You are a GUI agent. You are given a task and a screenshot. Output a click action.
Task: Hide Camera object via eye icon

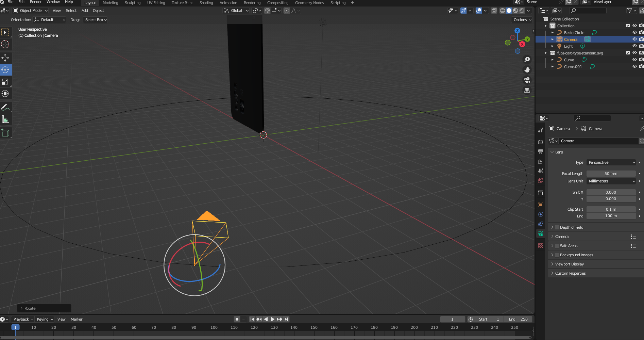634,39
